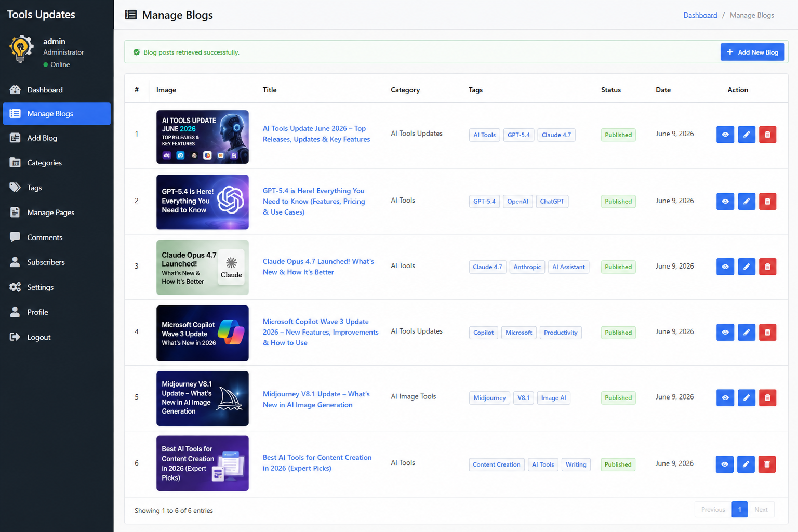The height and width of the screenshot is (532, 798).
Task: Edit the Microsoft Copilot Wave 3 post
Action: point(747,332)
